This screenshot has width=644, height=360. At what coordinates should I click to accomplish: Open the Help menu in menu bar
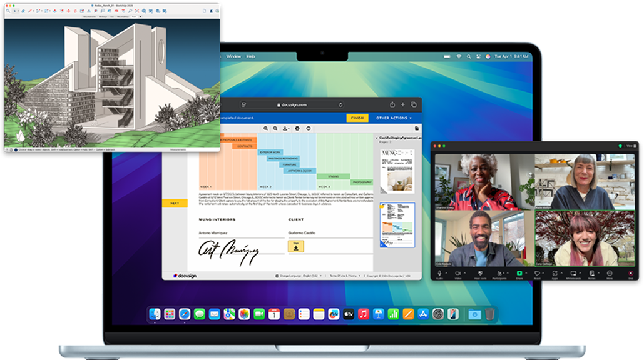click(x=250, y=56)
